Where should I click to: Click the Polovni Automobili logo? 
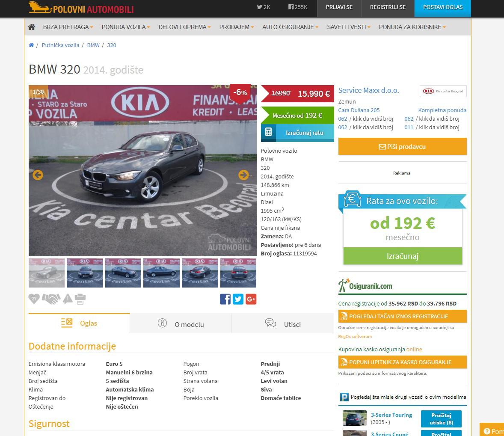point(81,7)
